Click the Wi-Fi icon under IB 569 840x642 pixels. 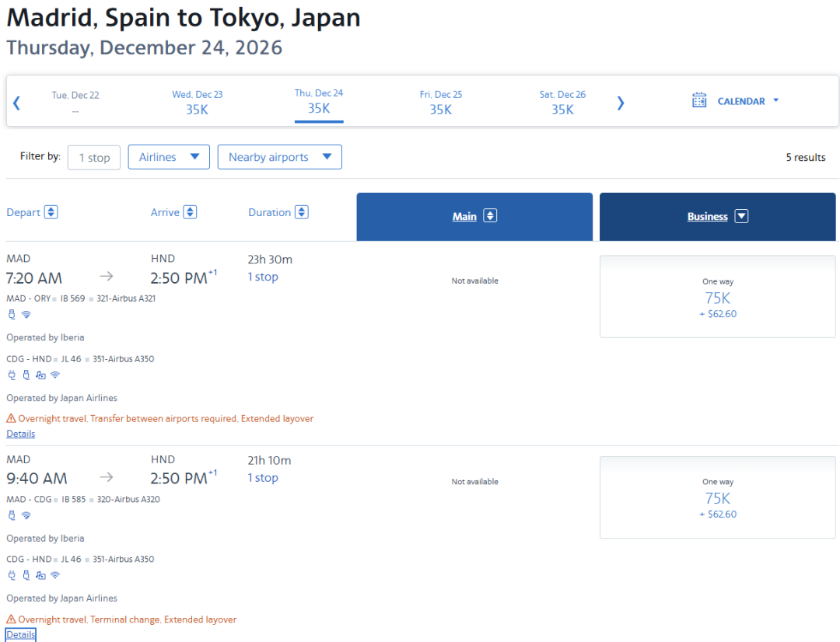tap(26, 314)
